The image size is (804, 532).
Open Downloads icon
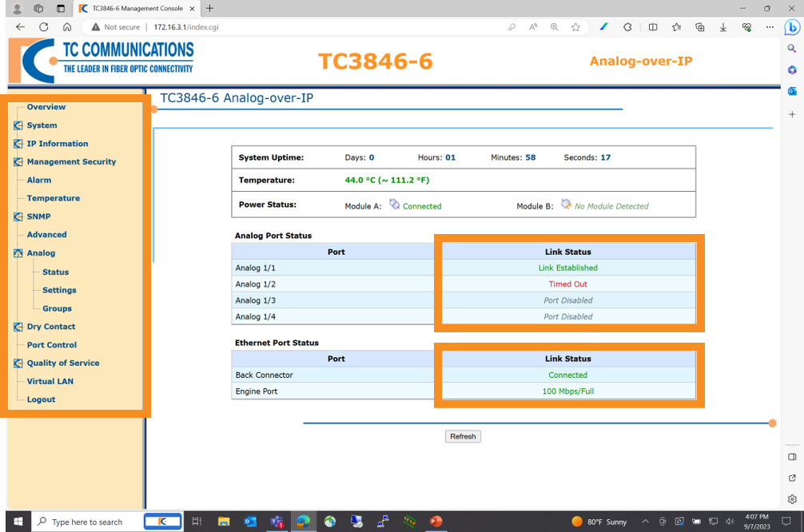(x=723, y=26)
